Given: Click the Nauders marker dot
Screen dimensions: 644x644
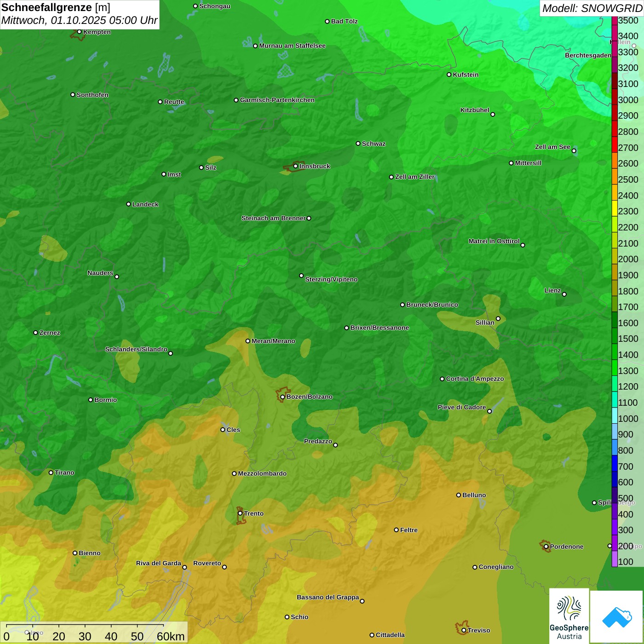Looking at the screenshot, I should click(117, 277).
